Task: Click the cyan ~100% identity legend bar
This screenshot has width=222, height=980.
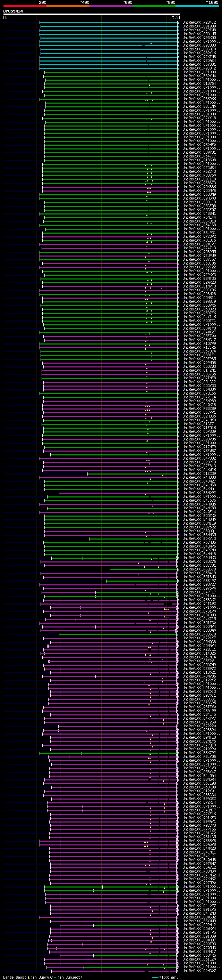Action: (197, 6)
